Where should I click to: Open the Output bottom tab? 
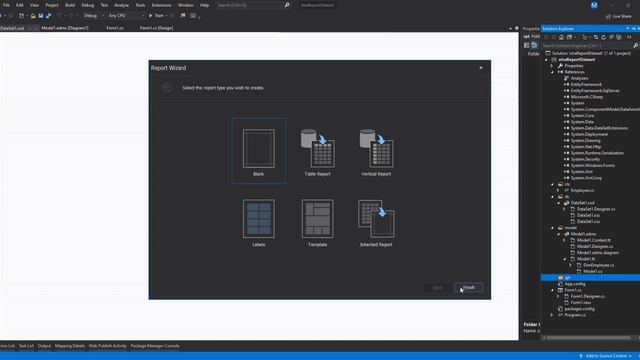tap(44, 346)
